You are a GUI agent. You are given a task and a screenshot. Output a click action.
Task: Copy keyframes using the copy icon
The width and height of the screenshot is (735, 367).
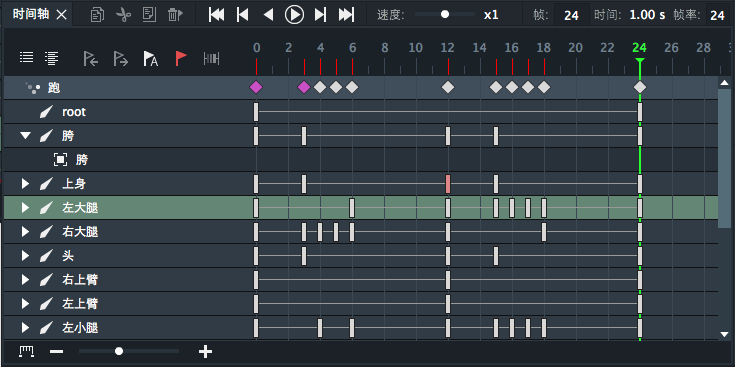(x=98, y=15)
